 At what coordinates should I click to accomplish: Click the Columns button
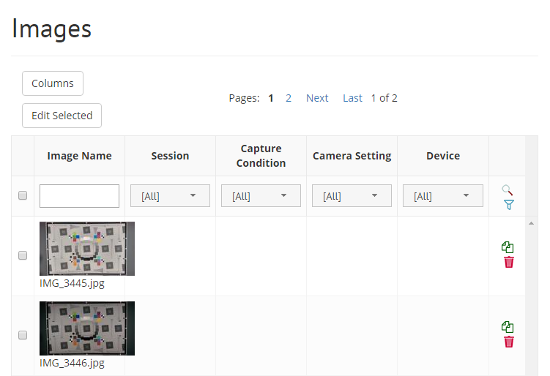tap(53, 83)
